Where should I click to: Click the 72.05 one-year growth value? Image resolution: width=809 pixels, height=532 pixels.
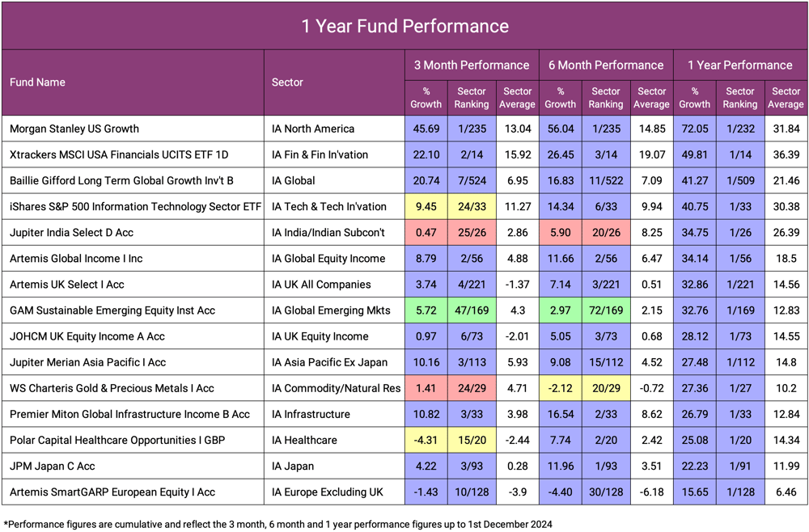tap(694, 129)
